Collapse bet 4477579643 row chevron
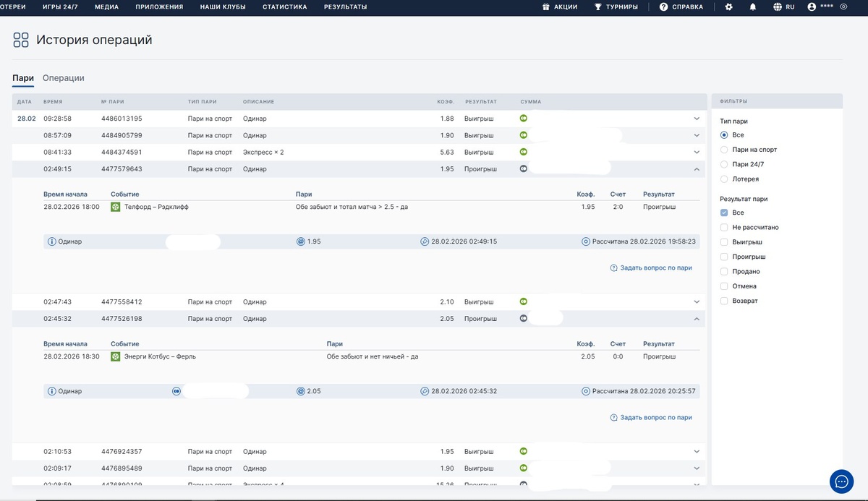 697,169
